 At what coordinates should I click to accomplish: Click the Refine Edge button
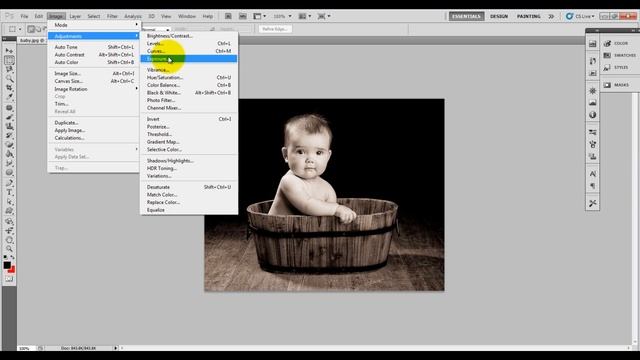tap(275, 29)
